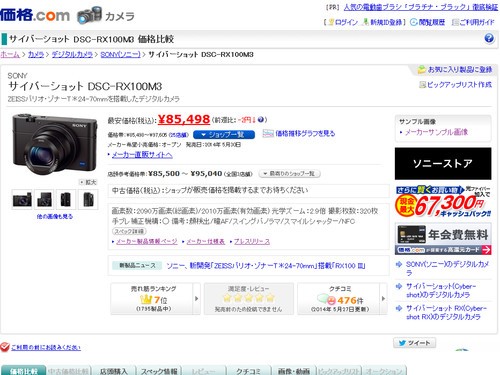Go to SONY(ソニー) breadcrumb link
Screen dimensions: 500x375
[120, 54]
